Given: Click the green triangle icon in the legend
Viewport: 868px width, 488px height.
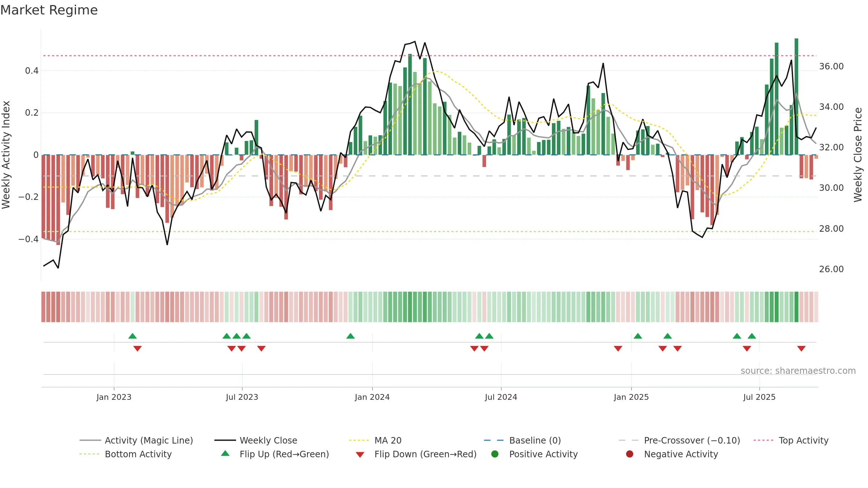Looking at the screenshot, I should click(225, 453).
